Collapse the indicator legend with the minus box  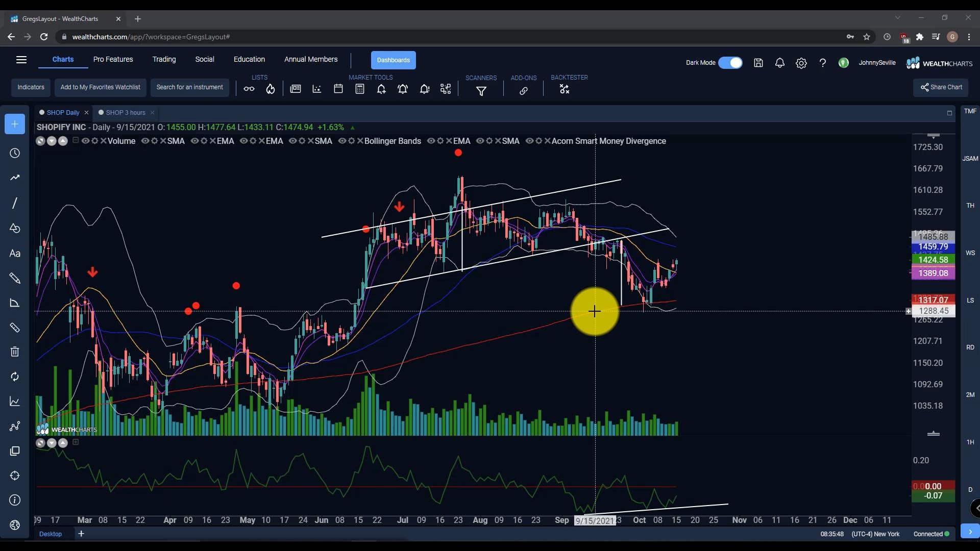76,140
